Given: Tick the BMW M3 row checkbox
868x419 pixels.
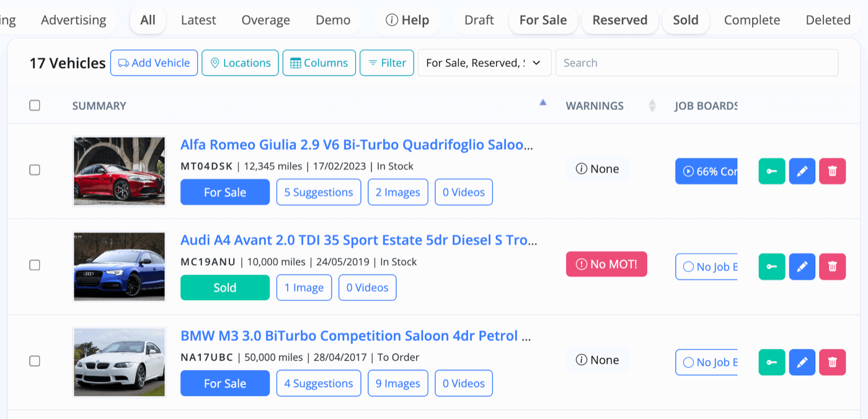Looking at the screenshot, I should point(35,361).
